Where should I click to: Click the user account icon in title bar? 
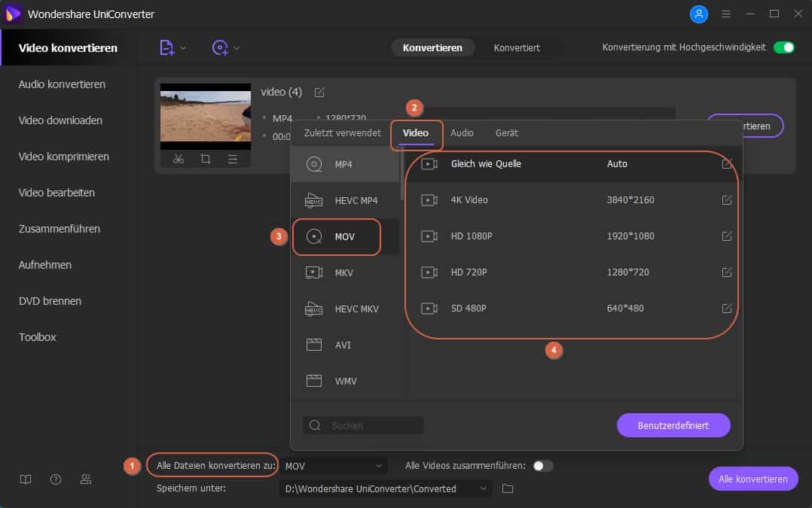pyautogui.click(x=699, y=14)
